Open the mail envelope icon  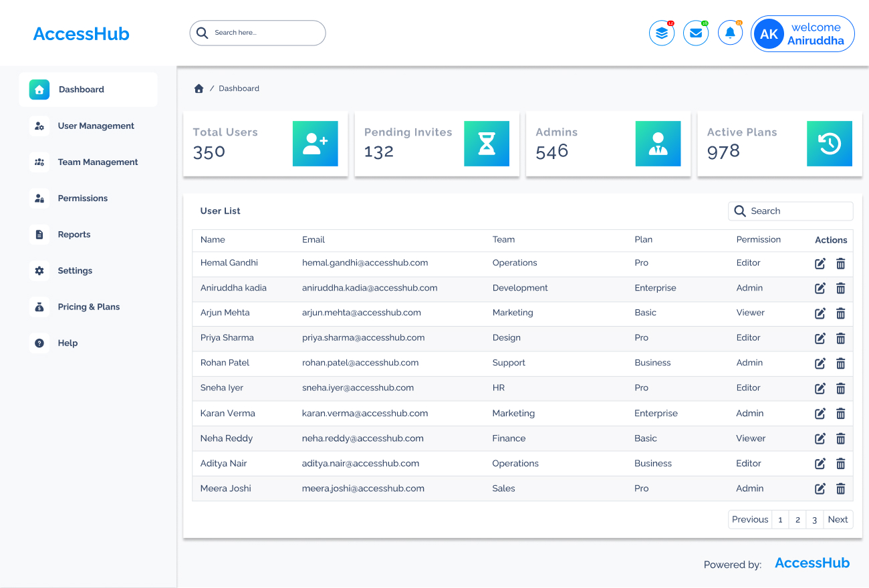coord(696,33)
